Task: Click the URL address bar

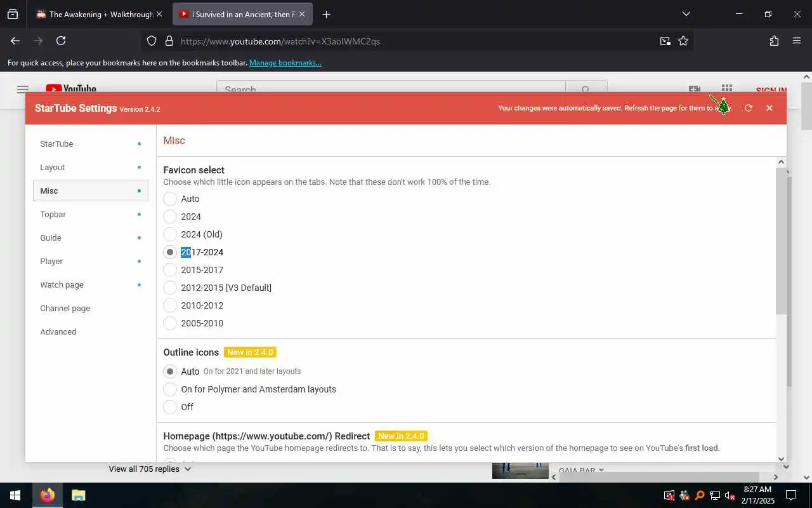Action: (x=416, y=41)
